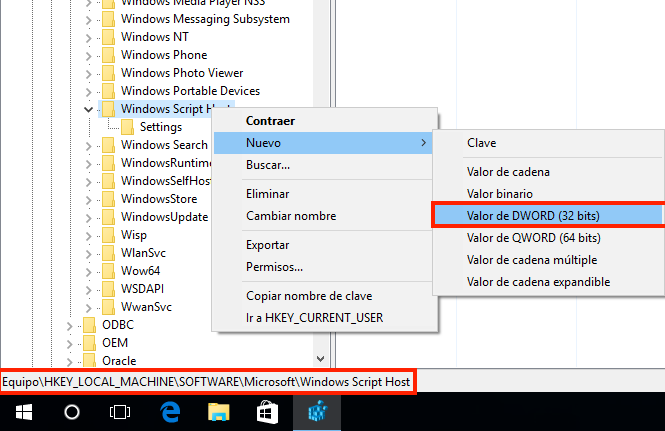Select the Windows Messaging Subsystem key
665x431 pixels.
coord(205,19)
